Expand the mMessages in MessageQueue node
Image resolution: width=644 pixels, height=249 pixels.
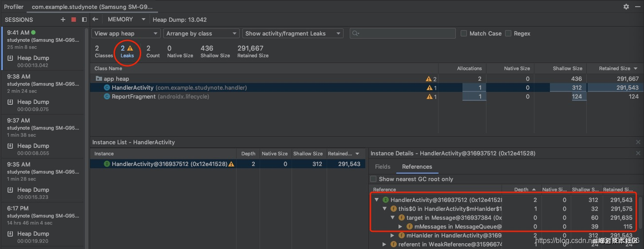tap(401, 226)
